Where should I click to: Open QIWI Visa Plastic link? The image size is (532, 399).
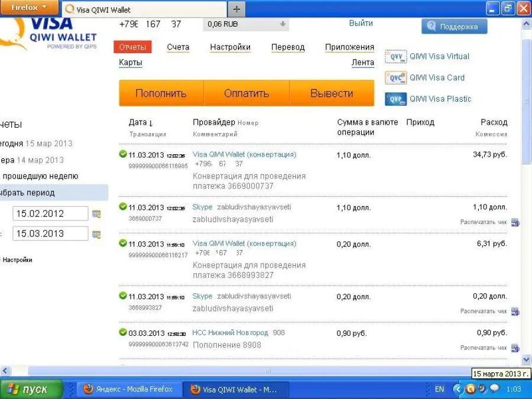click(440, 99)
